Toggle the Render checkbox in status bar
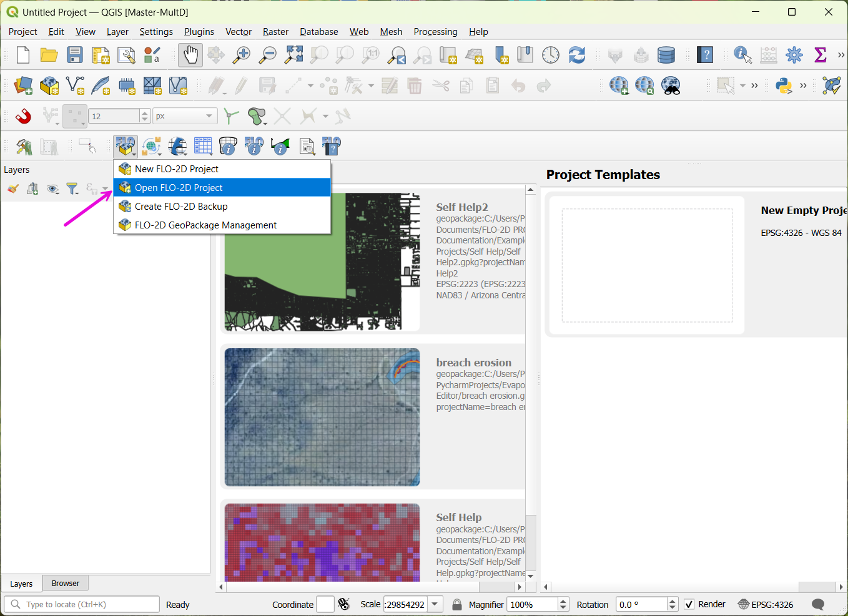848x616 pixels. coord(689,604)
